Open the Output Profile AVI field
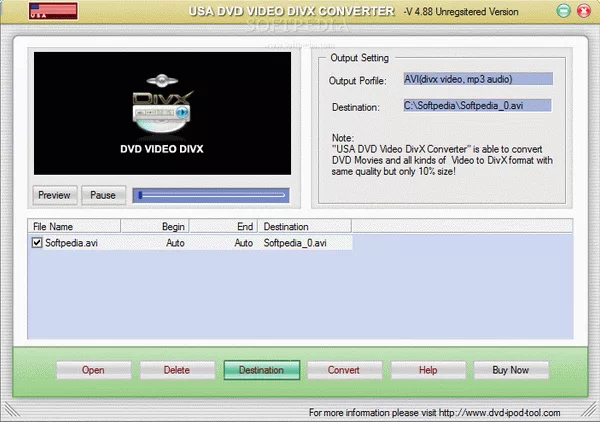The height and width of the screenshot is (422, 600). (x=478, y=79)
